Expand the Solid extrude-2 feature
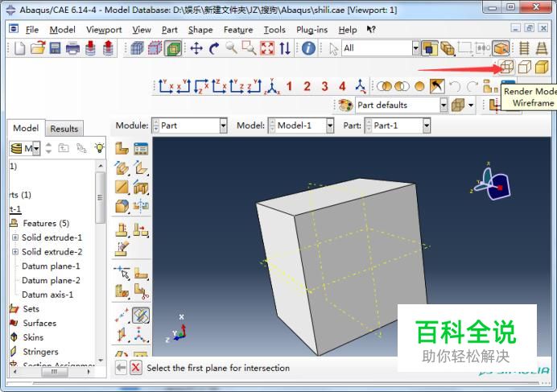Image resolution: width=557 pixels, height=392 pixels. 15,252
